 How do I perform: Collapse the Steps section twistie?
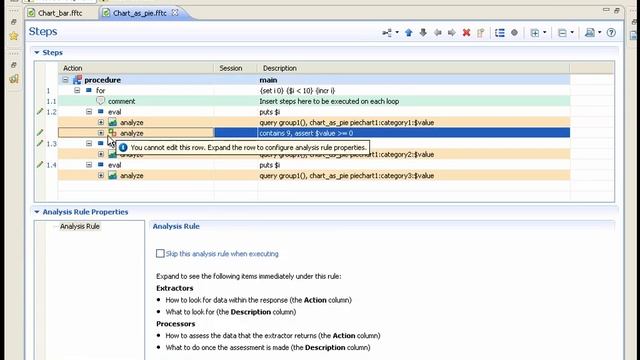click(x=37, y=52)
